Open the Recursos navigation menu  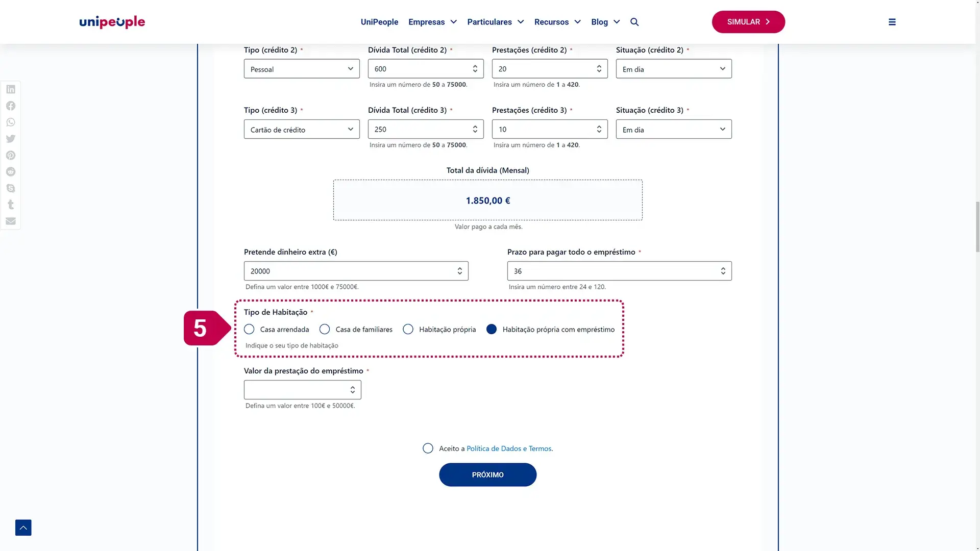[x=557, y=22]
